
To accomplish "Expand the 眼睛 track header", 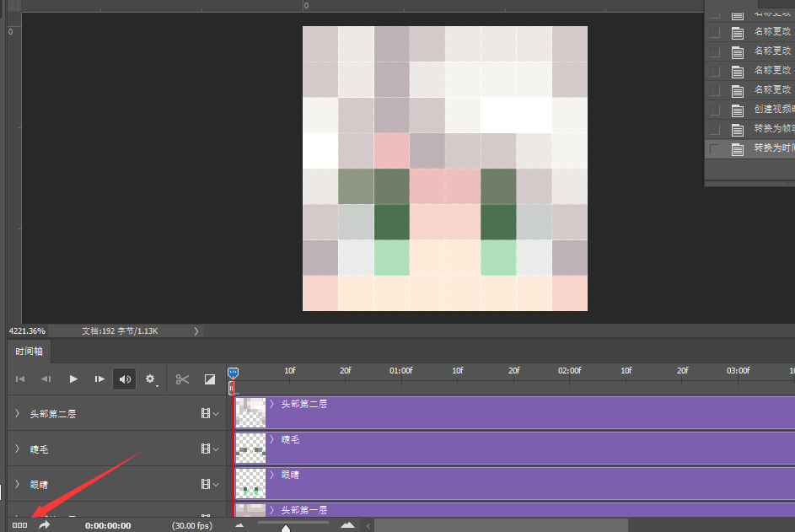I will point(17,484).
